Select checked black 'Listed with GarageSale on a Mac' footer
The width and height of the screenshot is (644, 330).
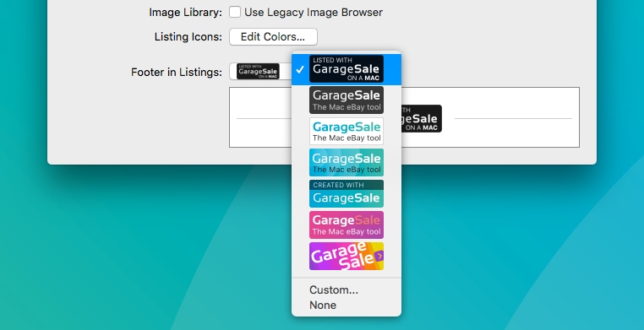pos(347,69)
